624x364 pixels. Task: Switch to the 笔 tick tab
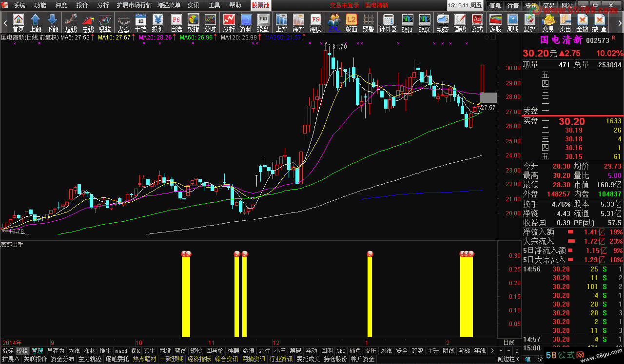pyautogui.click(x=528, y=359)
